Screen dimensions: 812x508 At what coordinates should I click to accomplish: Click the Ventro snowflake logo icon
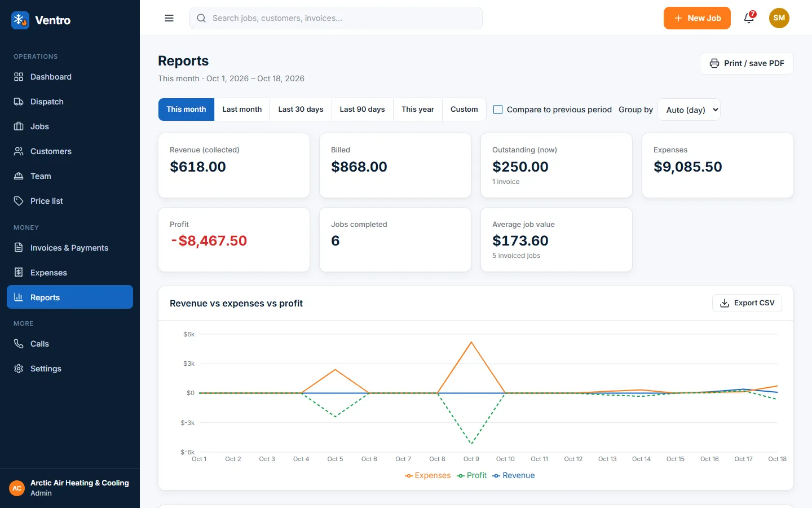tap(20, 20)
